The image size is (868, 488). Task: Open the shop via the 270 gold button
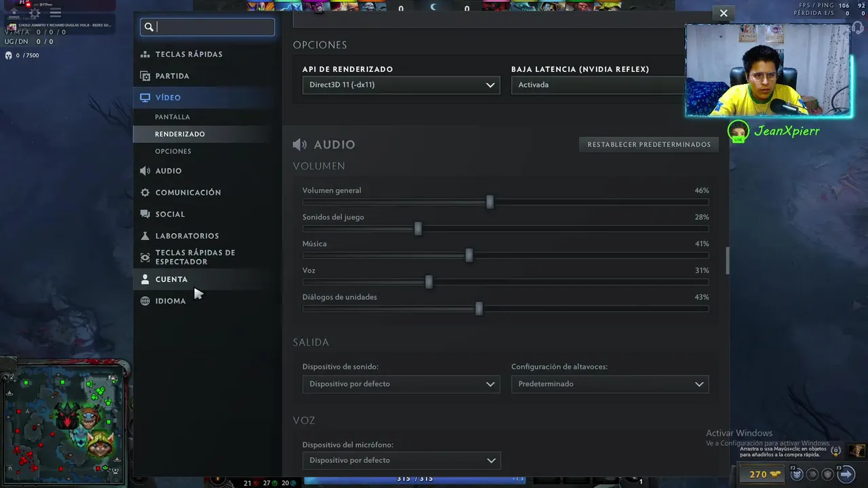tap(763, 474)
